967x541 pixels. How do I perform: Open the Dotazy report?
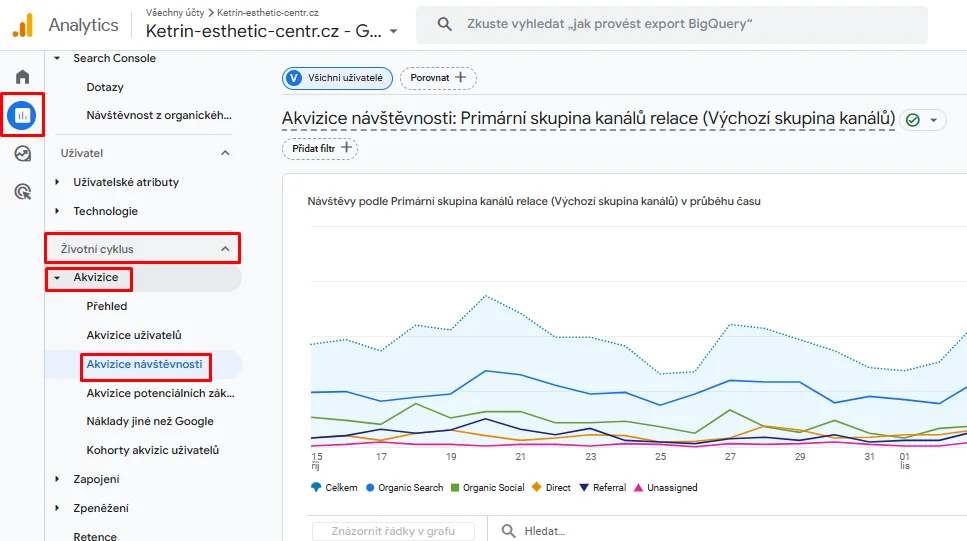point(105,87)
